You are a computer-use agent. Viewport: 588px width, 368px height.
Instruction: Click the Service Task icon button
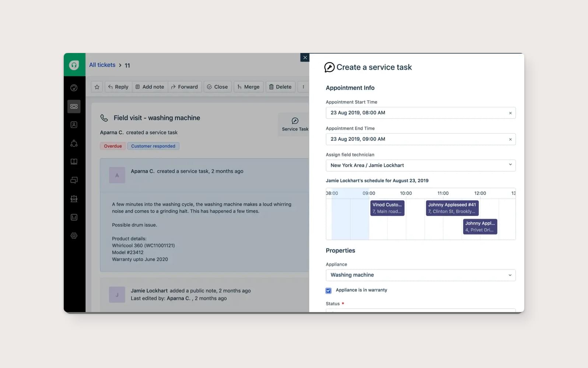click(x=295, y=124)
